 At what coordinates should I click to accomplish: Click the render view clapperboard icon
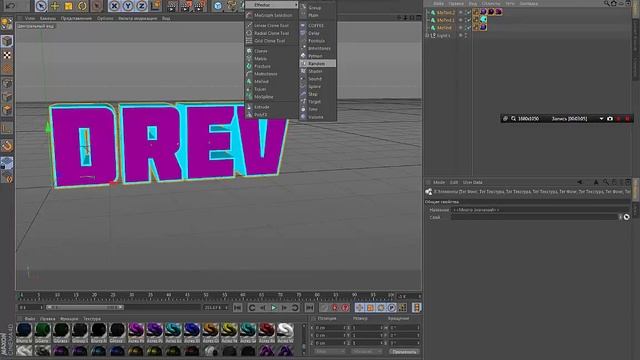coord(173,6)
